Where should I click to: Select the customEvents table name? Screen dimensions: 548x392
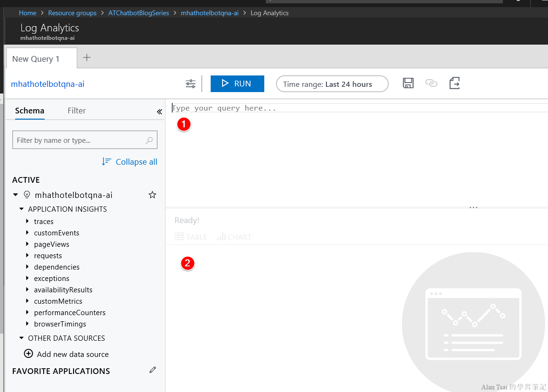point(56,233)
